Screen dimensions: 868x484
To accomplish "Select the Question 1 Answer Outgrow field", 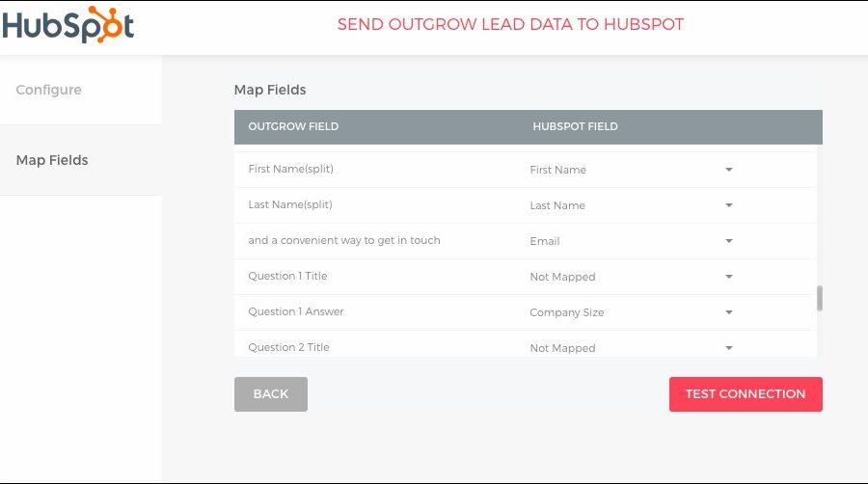I will pos(295,312).
